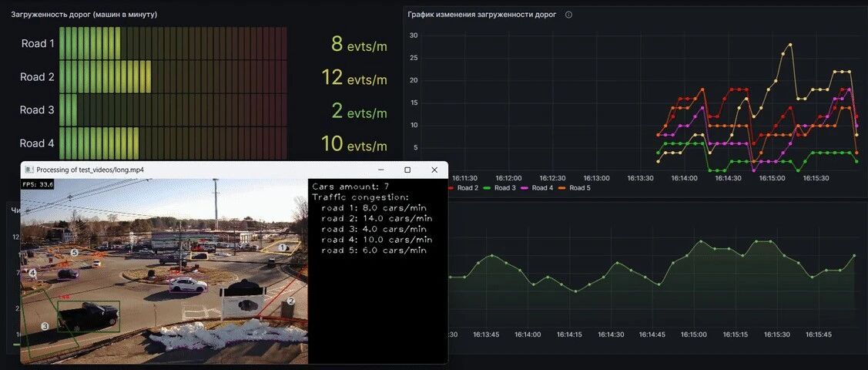Click the 'FPS: 33.6' overlay in video
The width and height of the screenshot is (868, 370).
pyautogui.click(x=37, y=184)
